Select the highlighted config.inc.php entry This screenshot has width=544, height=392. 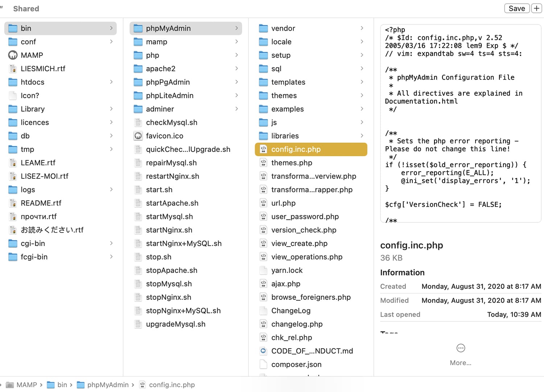(x=310, y=149)
